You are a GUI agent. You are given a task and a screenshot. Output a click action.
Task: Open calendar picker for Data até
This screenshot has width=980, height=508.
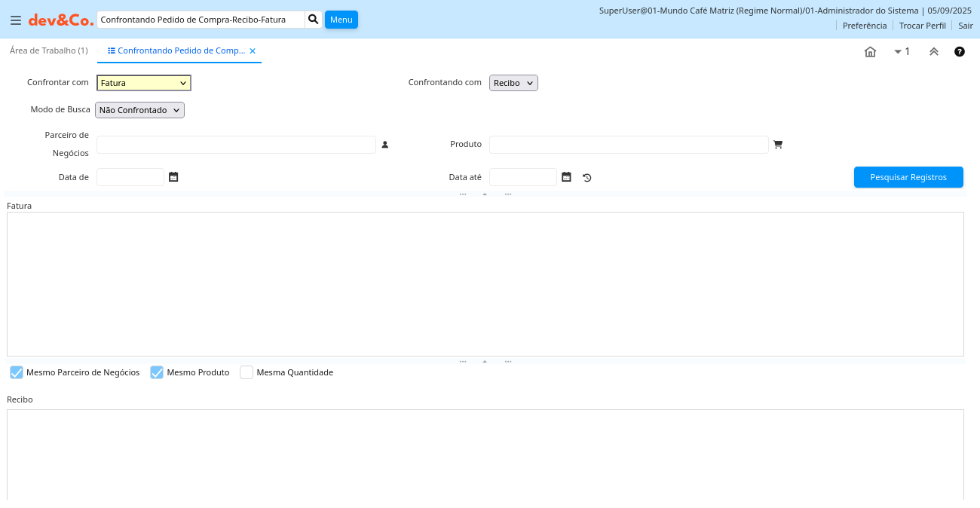click(x=566, y=177)
